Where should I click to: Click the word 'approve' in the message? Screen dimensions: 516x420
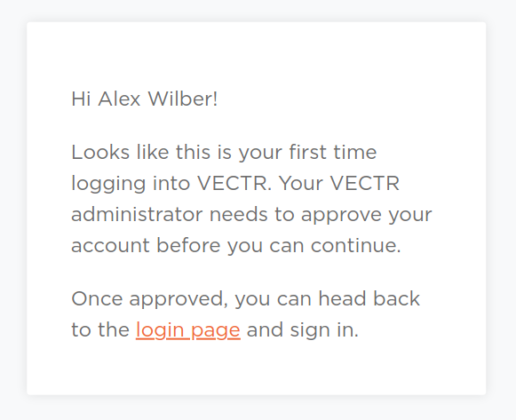(x=341, y=216)
